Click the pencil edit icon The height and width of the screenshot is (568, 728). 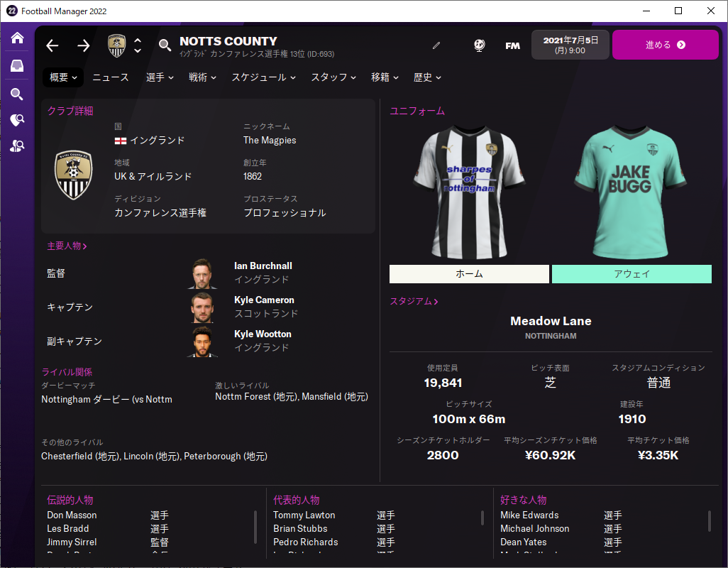[436, 45]
